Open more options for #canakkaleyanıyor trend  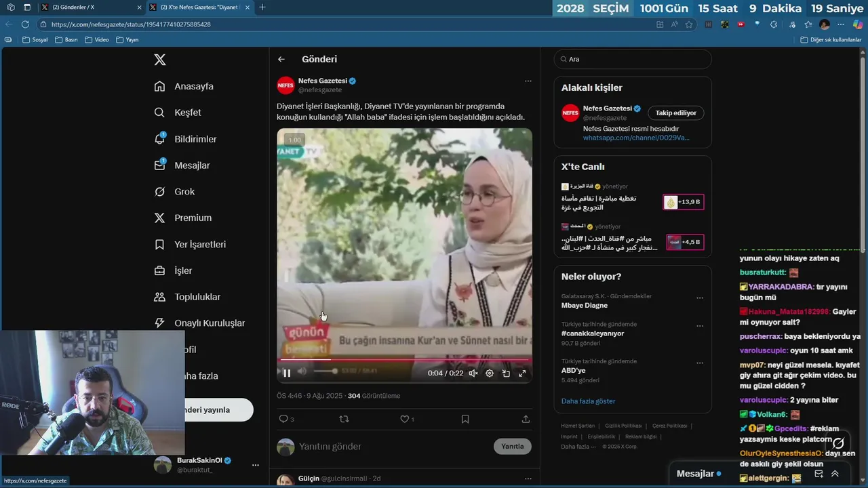[700, 326]
